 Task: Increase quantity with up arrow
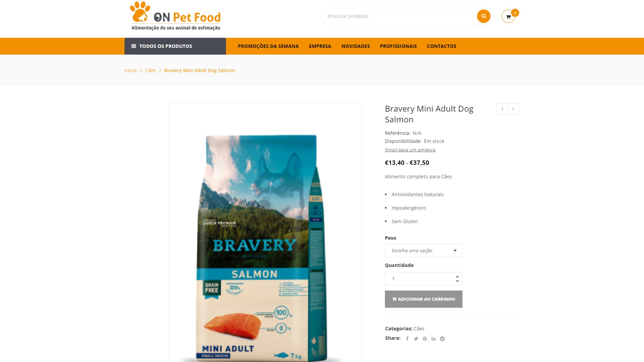457,277
